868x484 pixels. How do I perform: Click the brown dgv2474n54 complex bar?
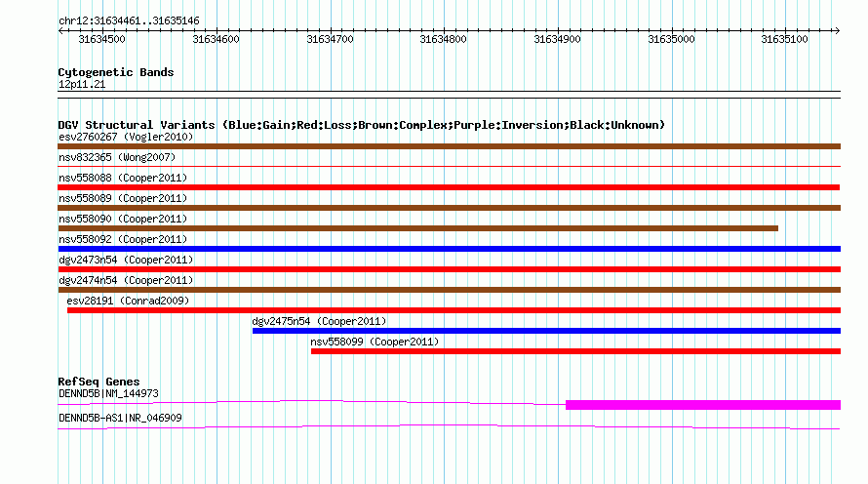click(449, 290)
